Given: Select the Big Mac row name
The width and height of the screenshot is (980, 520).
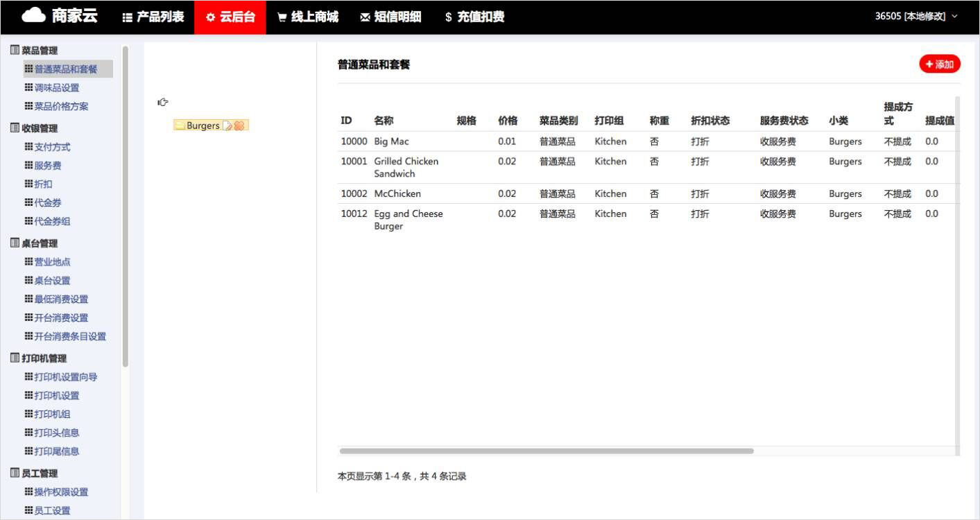Looking at the screenshot, I should point(391,141).
